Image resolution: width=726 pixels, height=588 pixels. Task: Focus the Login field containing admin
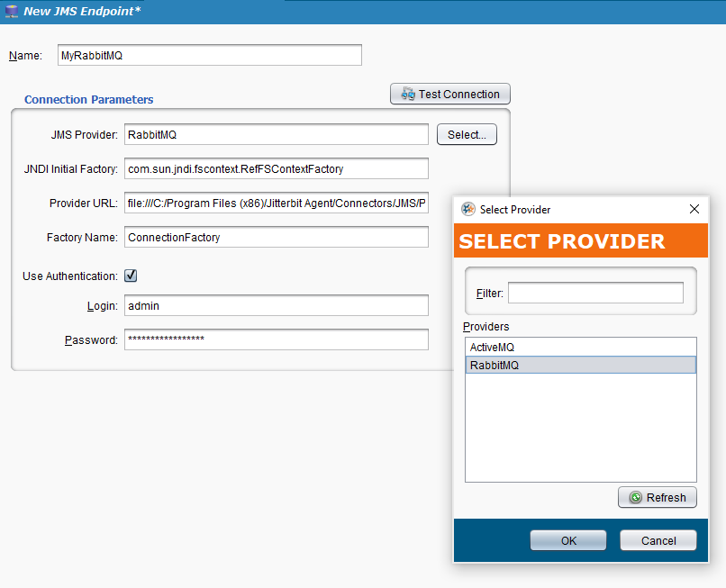pyautogui.click(x=276, y=305)
